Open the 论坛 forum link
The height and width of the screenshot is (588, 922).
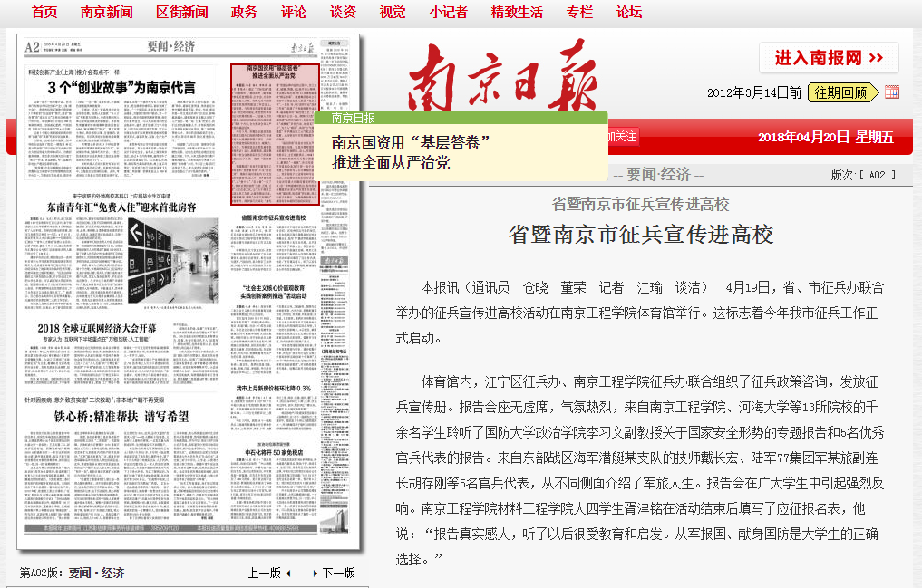click(629, 12)
